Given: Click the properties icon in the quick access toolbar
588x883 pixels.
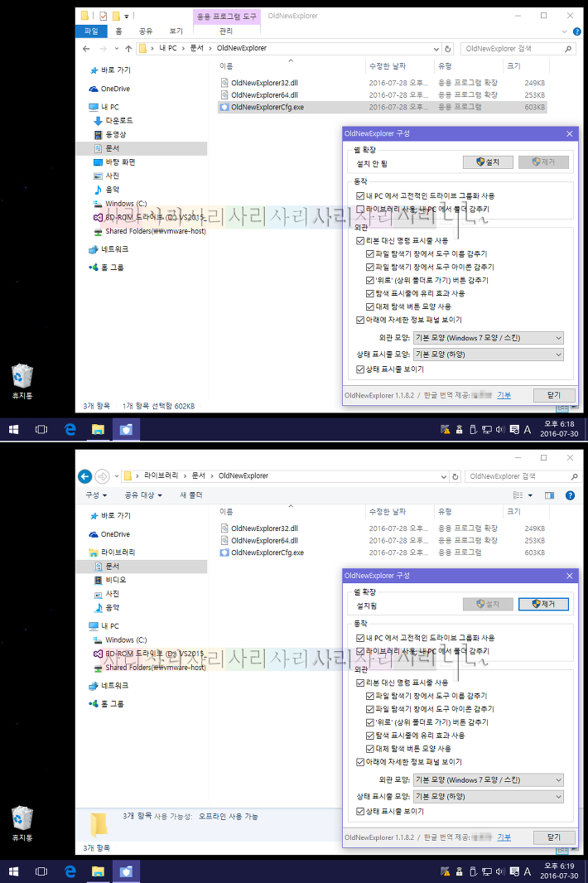Looking at the screenshot, I should point(103,16).
